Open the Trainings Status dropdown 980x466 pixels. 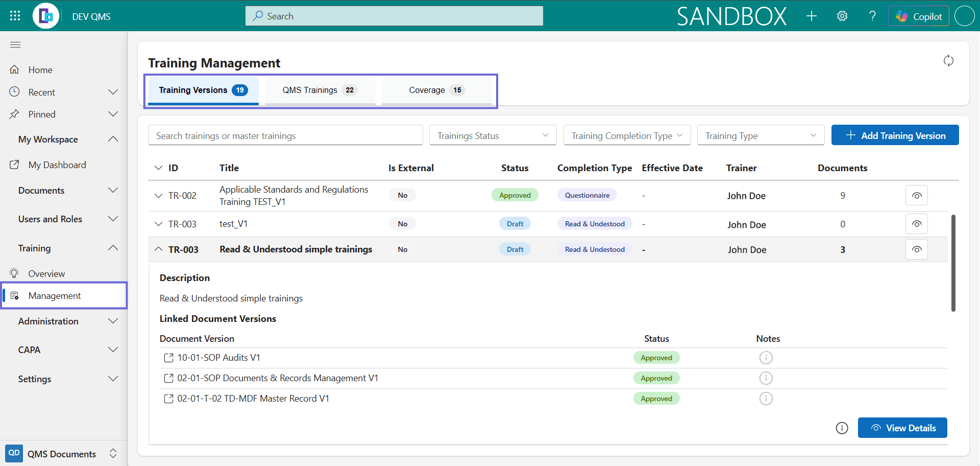tap(493, 135)
